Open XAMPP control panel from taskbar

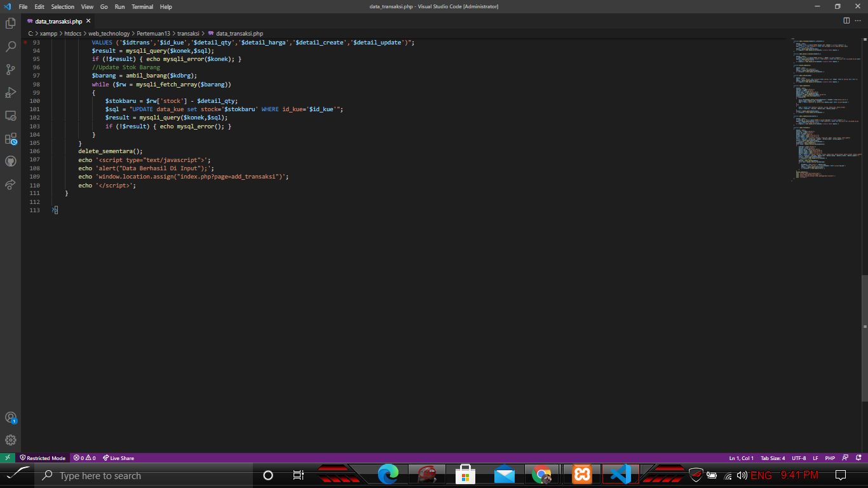(581, 475)
